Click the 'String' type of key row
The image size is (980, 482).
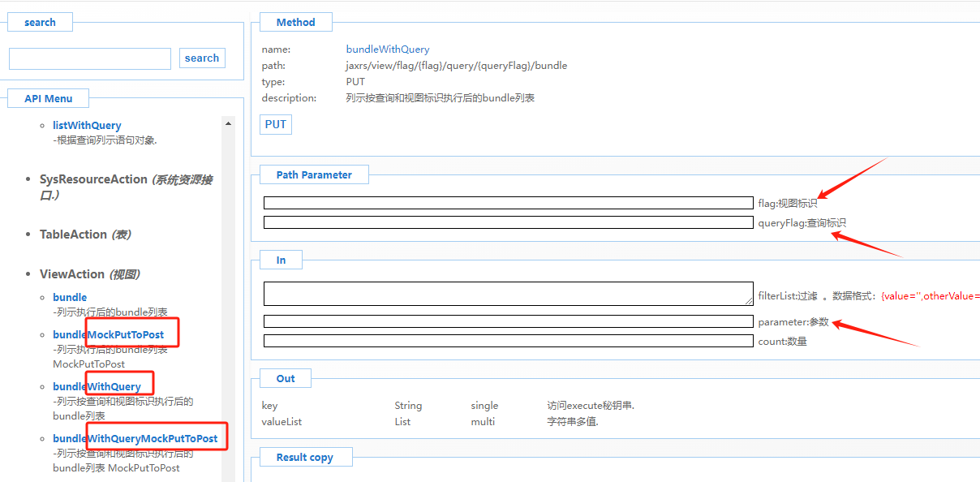click(408, 406)
